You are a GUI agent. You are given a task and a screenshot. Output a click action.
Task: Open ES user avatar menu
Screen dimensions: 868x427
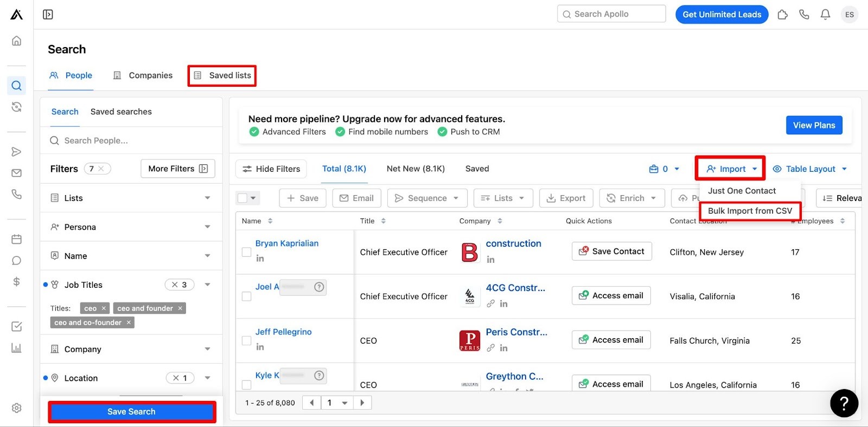click(x=850, y=15)
